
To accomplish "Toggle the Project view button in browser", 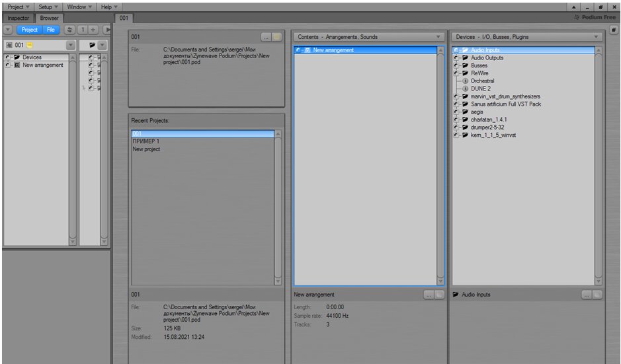I will click(x=30, y=30).
